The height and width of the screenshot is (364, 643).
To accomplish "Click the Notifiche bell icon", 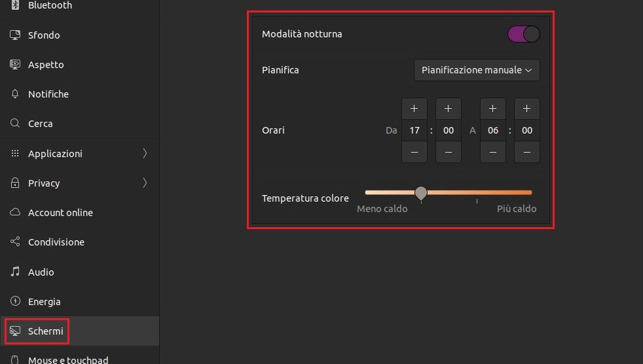I will click(x=15, y=94).
